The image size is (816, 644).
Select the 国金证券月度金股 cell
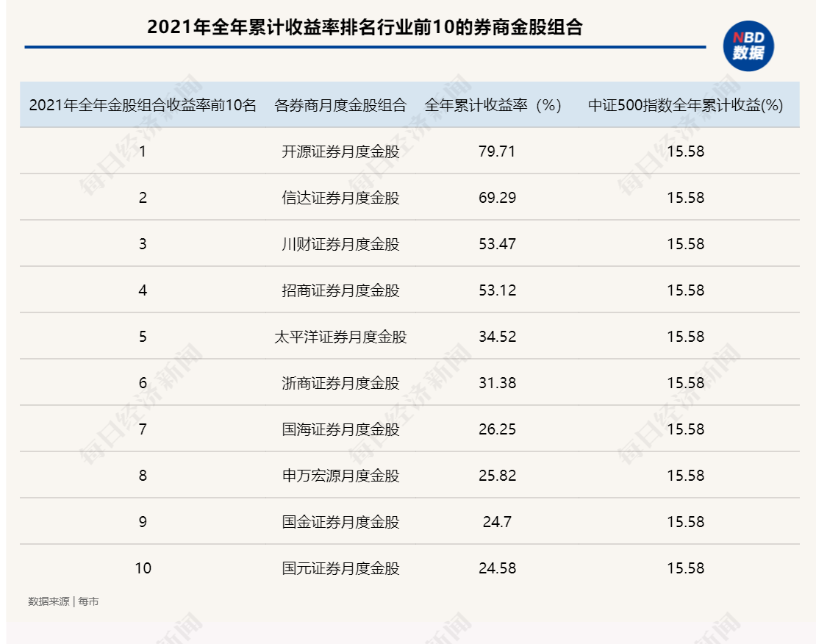pos(340,522)
